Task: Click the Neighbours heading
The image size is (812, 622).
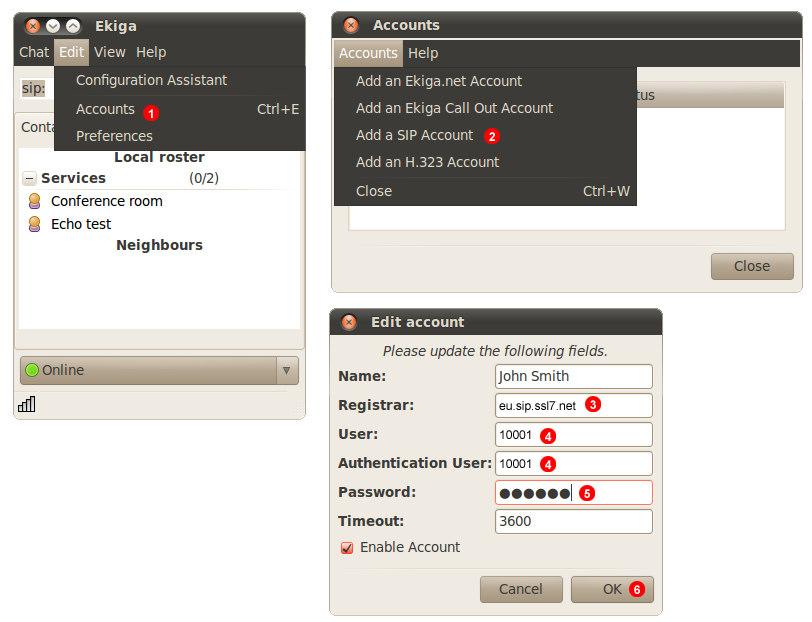Action: pyautogui.click(x=160, y=245)
